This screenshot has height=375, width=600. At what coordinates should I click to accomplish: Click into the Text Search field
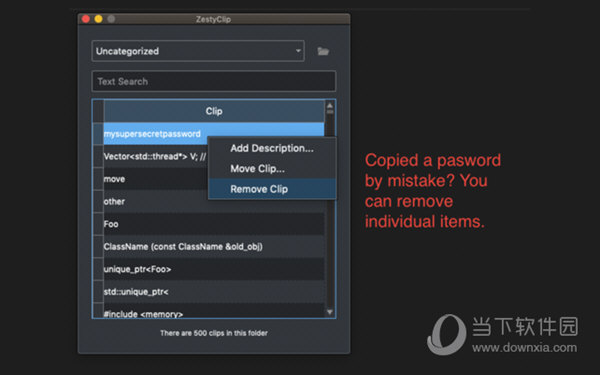tap(214, 81)
